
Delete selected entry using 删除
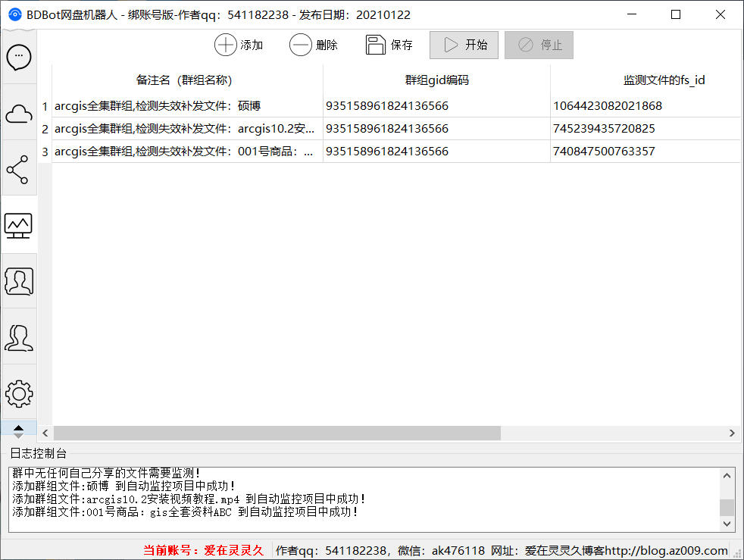tap(314, 45)
